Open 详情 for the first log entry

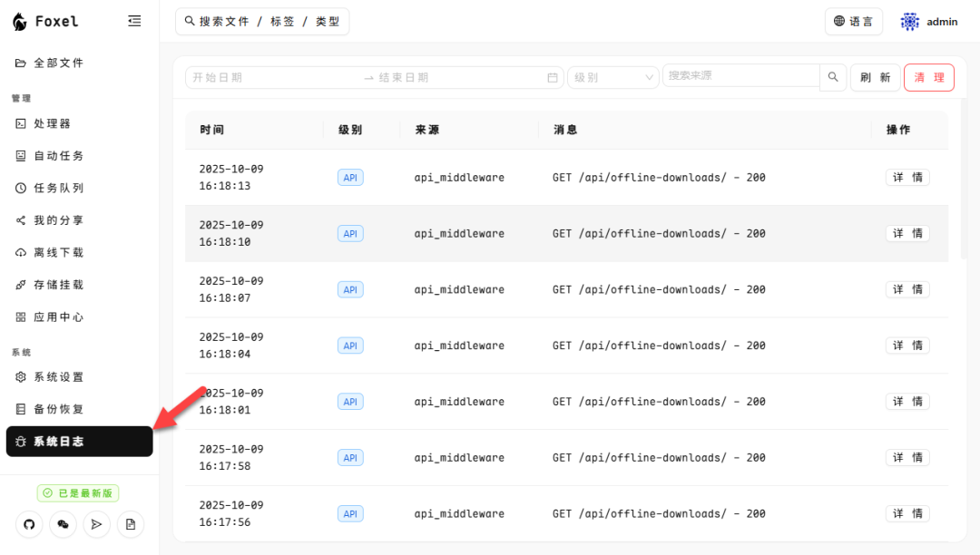(x=907, y=177)
